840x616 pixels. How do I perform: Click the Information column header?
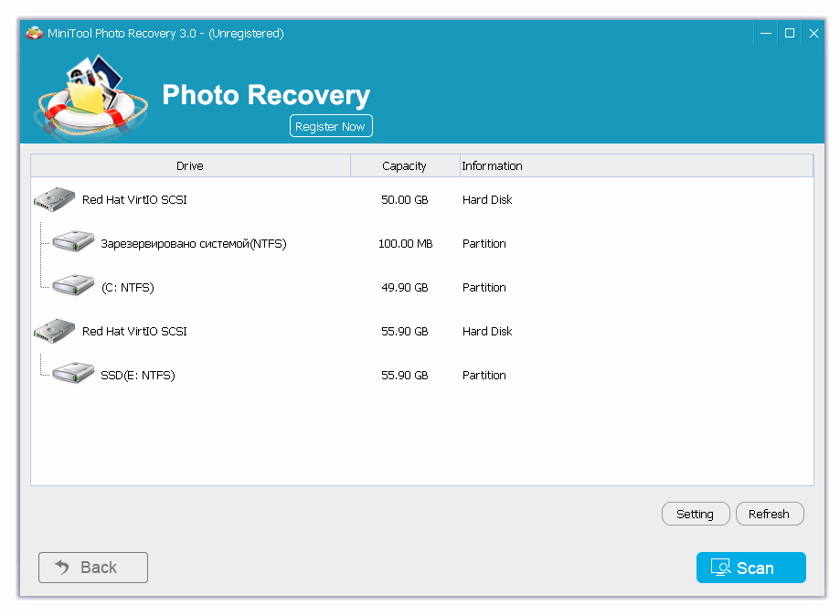(x=636, y=166)
